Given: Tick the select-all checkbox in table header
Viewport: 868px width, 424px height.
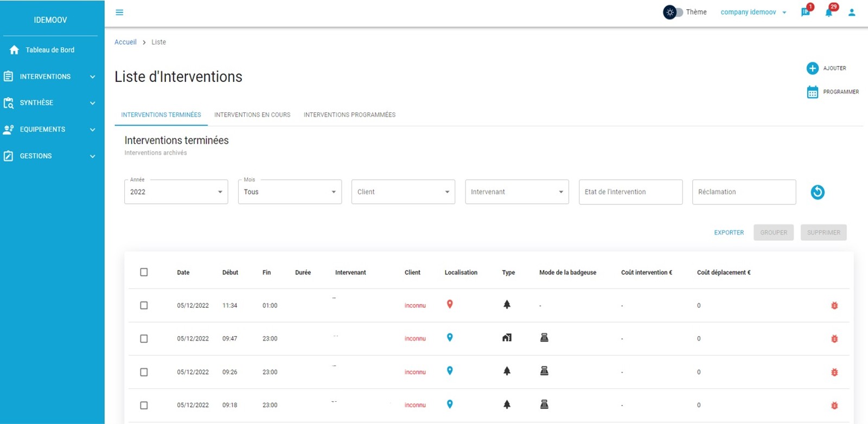Looking at the screenshot, I should click(144, 272).
